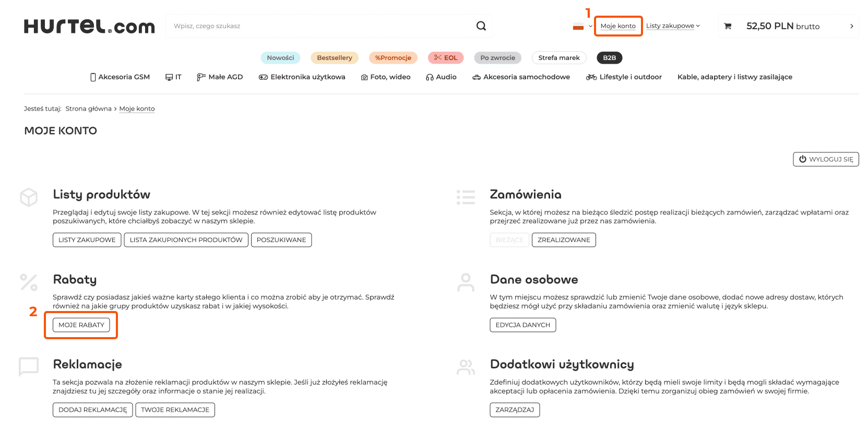The height and width of the screenshot is (442, 868).
Task: Open Lista zakupionych produktów
Action: (186, 240)
